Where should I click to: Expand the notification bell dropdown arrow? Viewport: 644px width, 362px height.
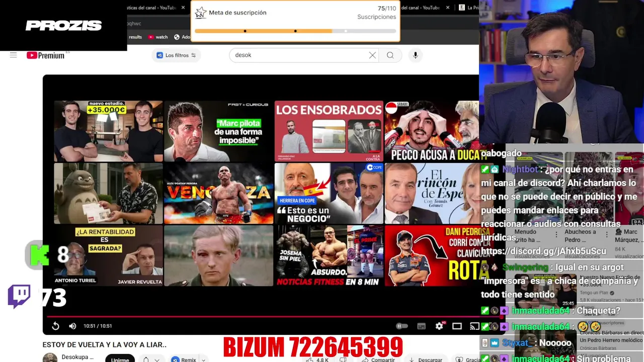click(157, 360)
